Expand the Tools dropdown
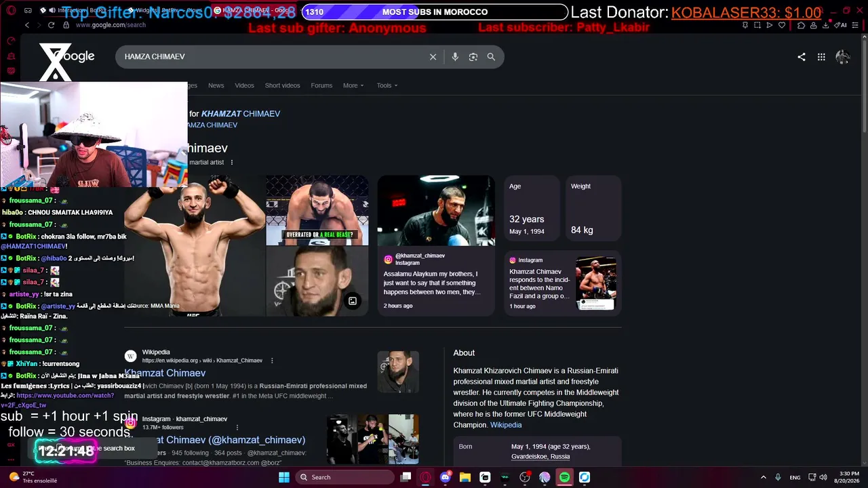The height and width of the screenshot is (488, 868). coord(387,85)
